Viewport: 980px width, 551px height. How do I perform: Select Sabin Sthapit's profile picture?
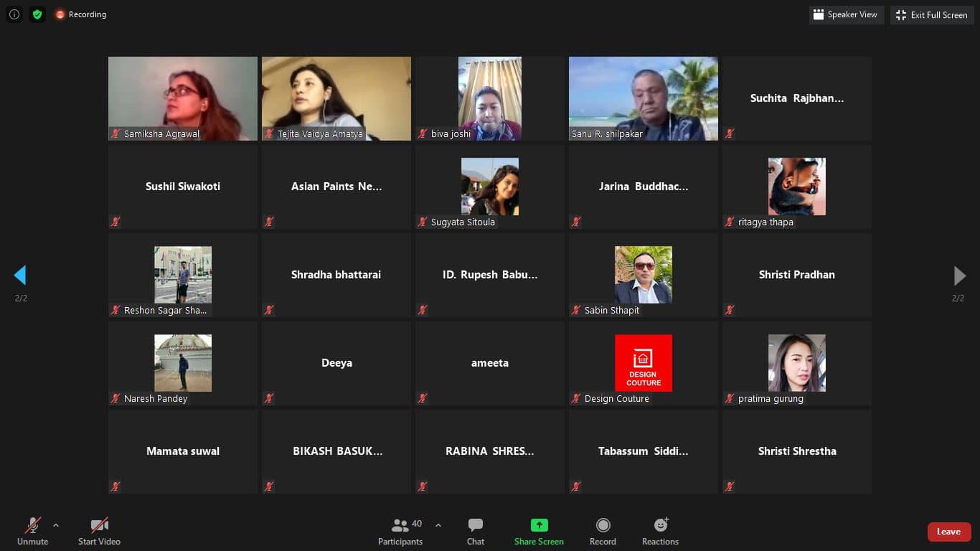pyautogui.click(x=644, y=275)
